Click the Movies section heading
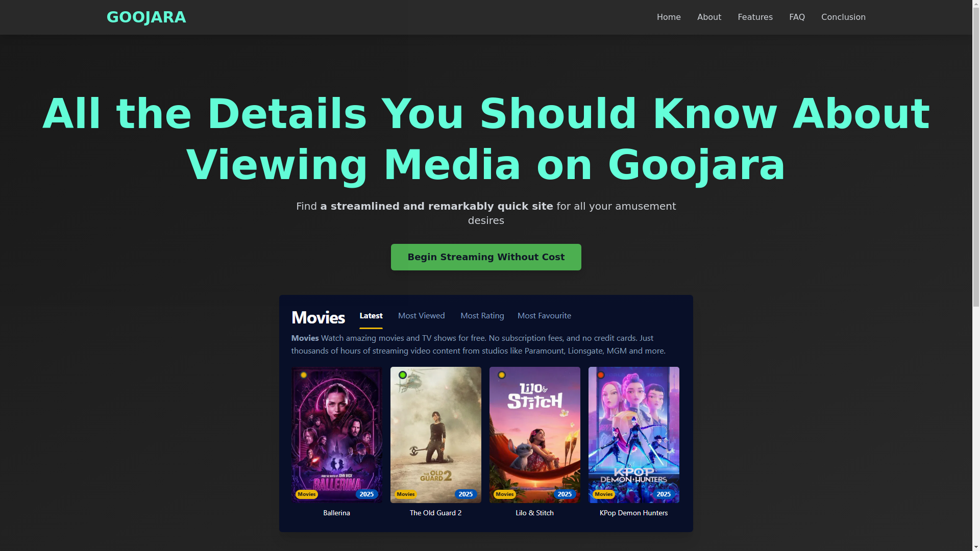 click(x=318, y=317)
